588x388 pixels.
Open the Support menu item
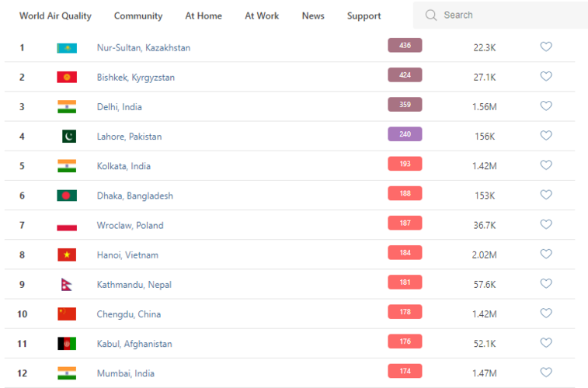(364, 16)
